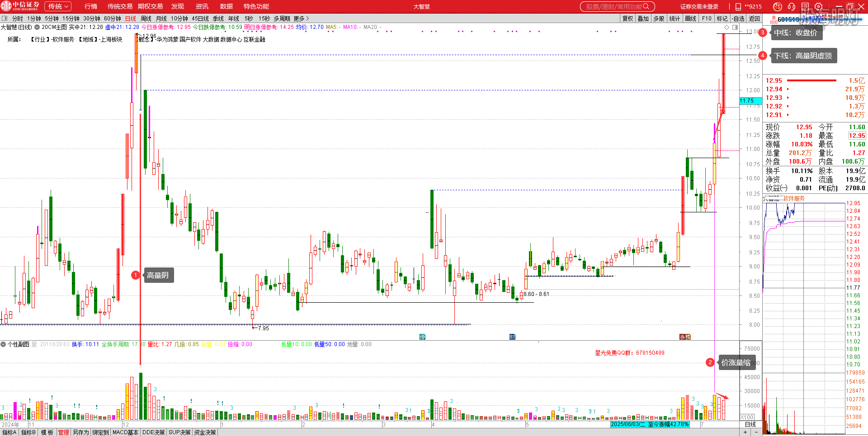Open the 发现 menu
The image size is (868, 436).
click(178, 6)
